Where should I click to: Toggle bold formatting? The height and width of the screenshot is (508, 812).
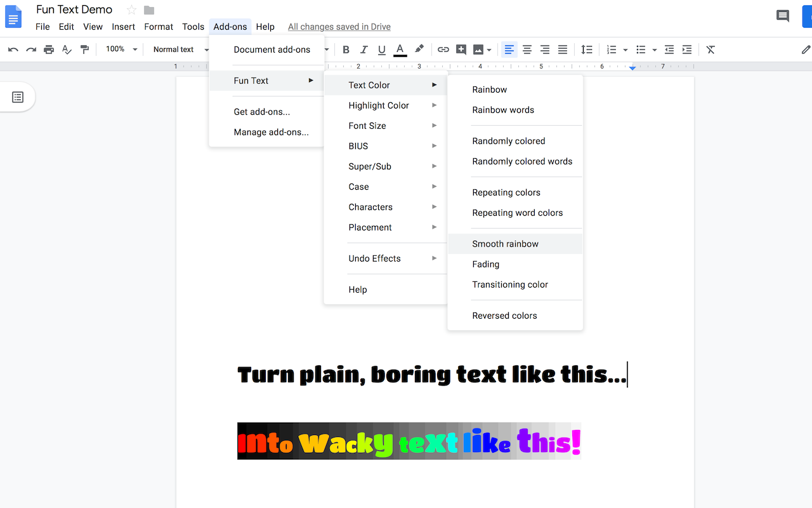coord(346,50)
